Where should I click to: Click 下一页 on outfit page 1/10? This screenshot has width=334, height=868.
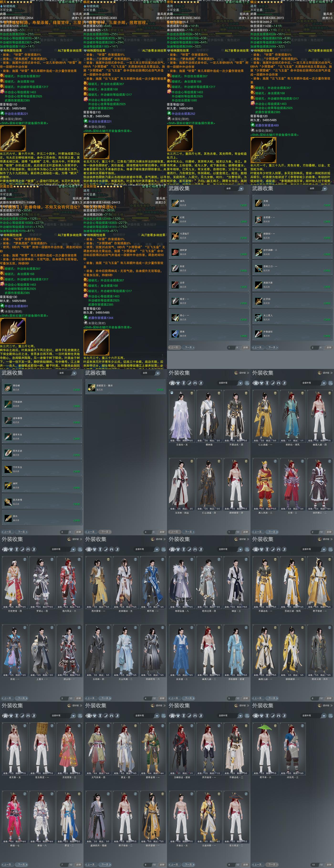pos(189,532)
